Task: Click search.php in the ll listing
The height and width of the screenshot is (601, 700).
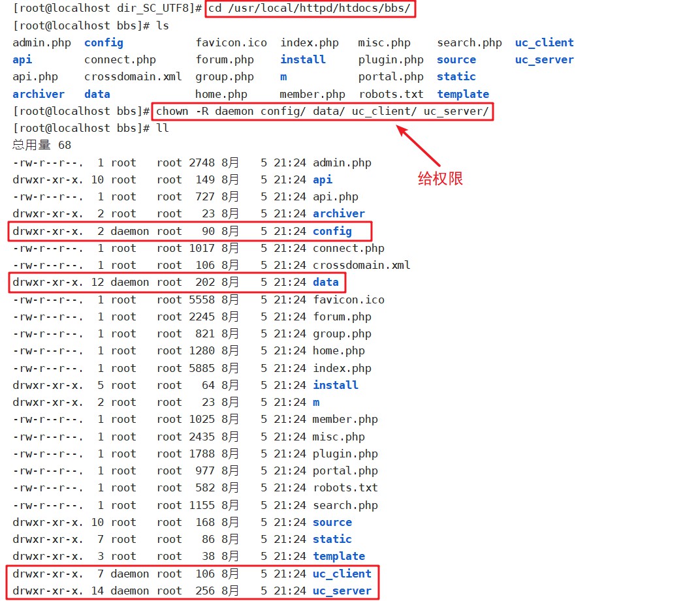Action: pyautogui.click(x=345, y=505)
